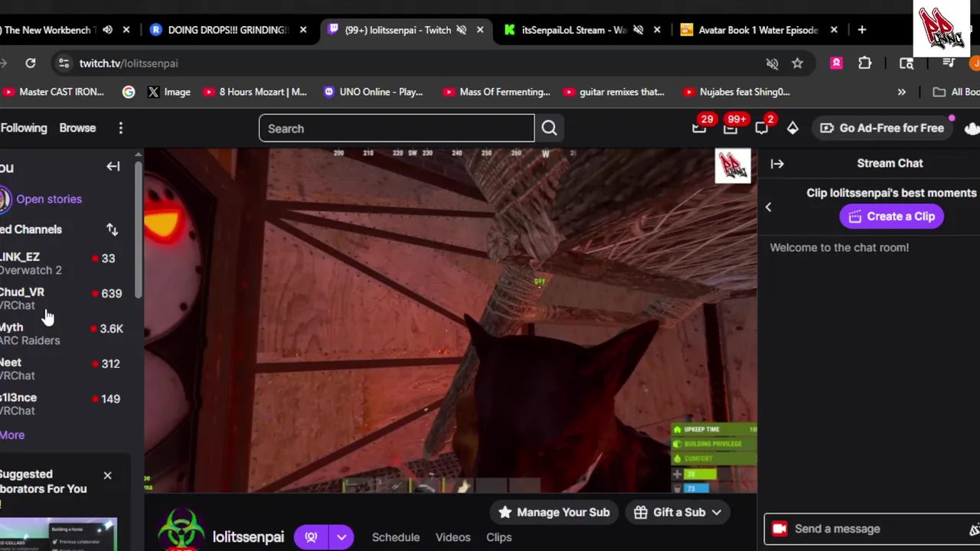Toggle mute on the New Workbench tab
This screenshot has height=551, width=980.
click(107, 30)
